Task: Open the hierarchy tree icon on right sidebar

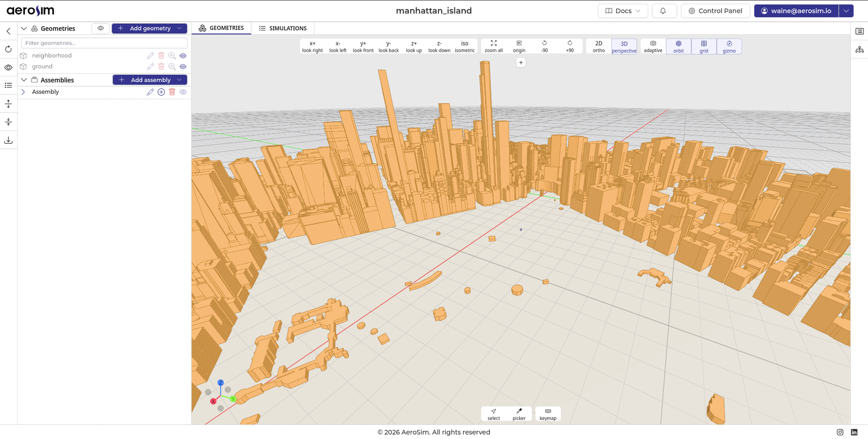Action: (x=860, y=49)
